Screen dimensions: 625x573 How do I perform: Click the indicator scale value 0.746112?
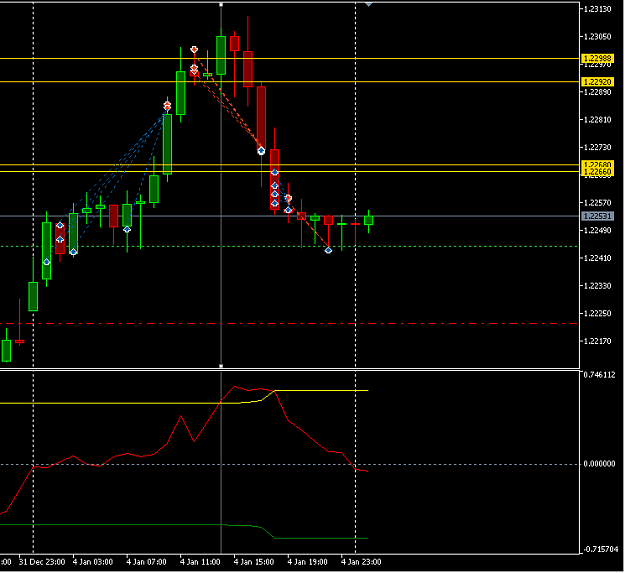pos(599,375)
